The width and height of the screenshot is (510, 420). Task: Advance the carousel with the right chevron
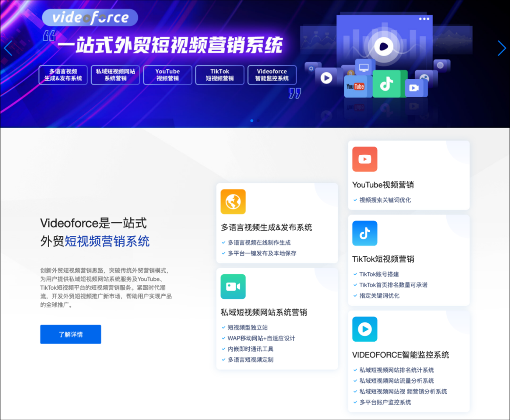(x=501, y=48)
